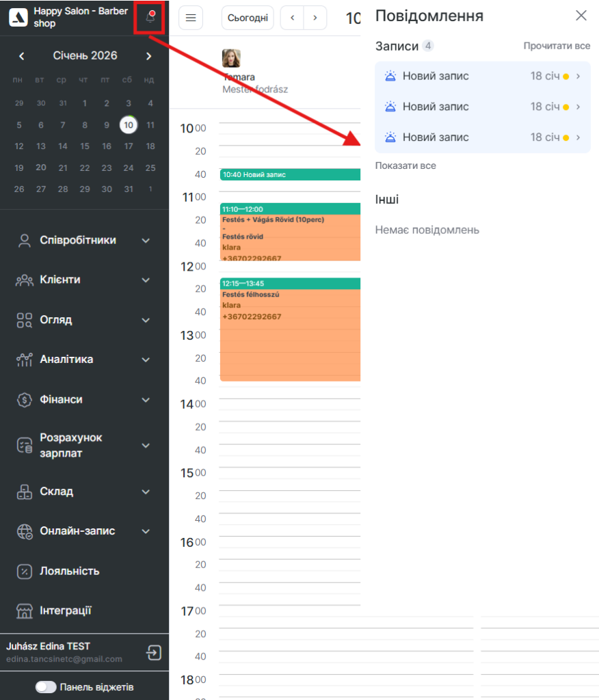
Task: Click the logout icon beside Juhász Edina
Action: pyautogui.click(x=154, y=653)
